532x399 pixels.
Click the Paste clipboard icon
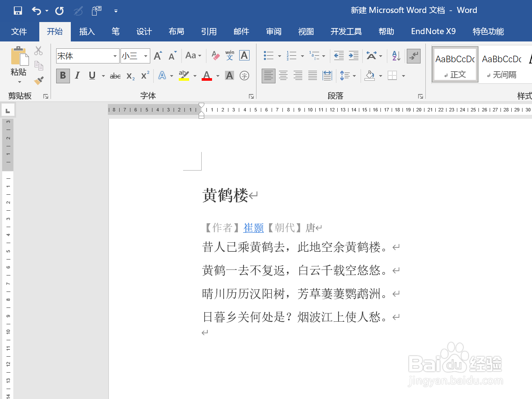click(19, 56)
